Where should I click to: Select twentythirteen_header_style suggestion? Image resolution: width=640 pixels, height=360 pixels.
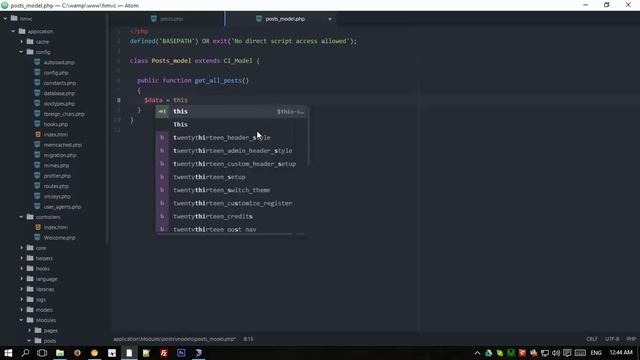coord(232,138)
